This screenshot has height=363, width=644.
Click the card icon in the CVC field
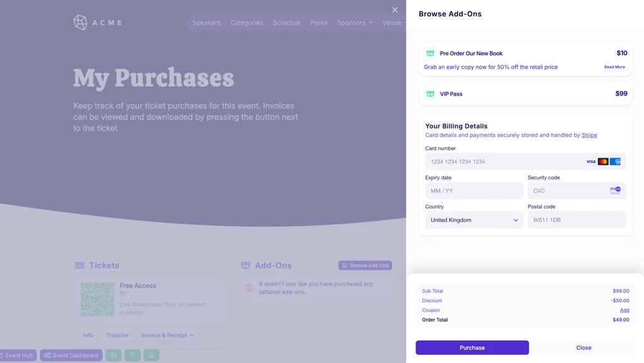[x=615, y=190]
